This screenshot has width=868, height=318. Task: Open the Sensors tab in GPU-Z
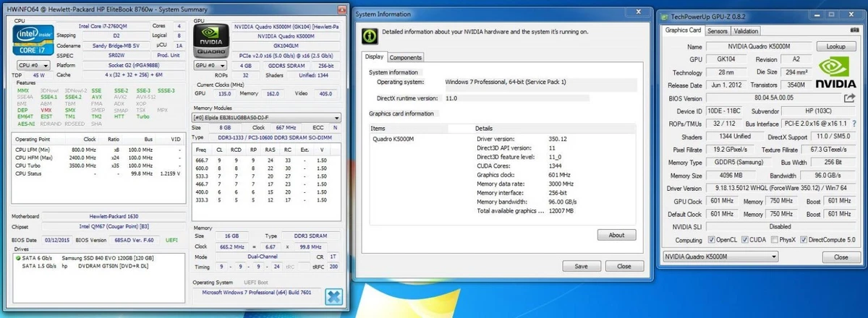(717, 31)
